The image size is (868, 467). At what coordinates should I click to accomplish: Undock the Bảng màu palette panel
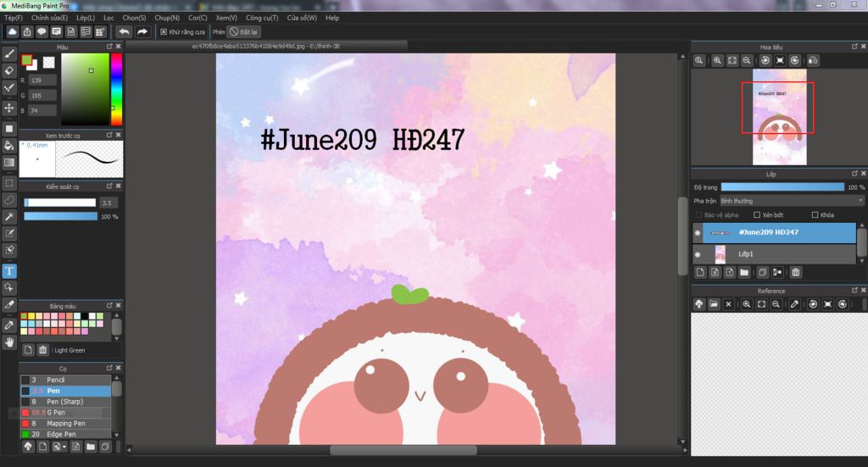(109, 305)
